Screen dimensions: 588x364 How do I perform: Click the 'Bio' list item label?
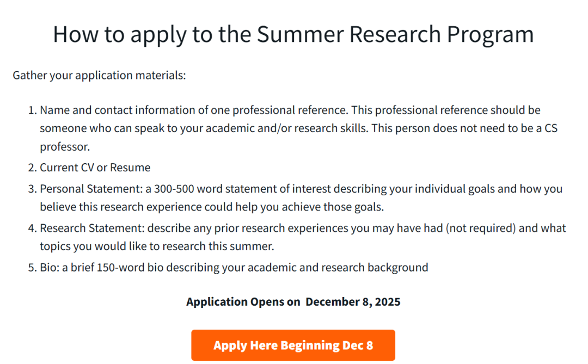[50, 268]
